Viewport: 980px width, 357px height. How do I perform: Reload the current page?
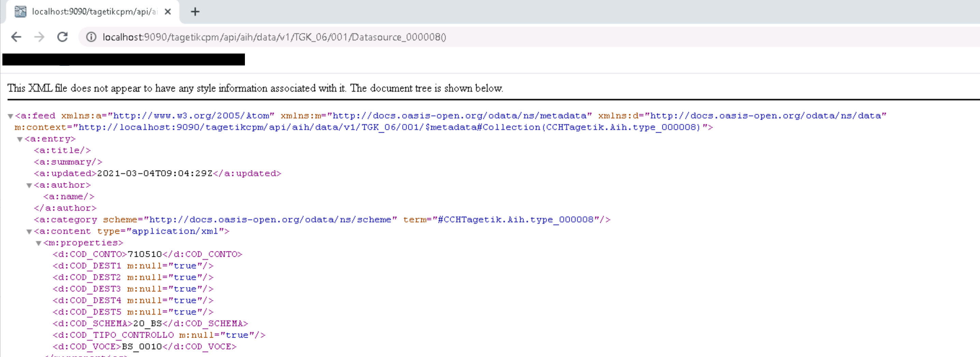coord(62,37)
